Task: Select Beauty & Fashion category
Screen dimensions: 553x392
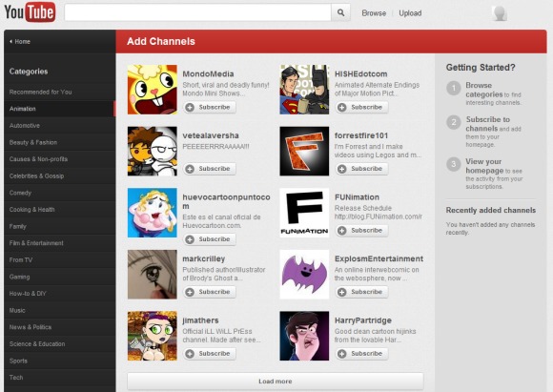Action: coord(60,142)
